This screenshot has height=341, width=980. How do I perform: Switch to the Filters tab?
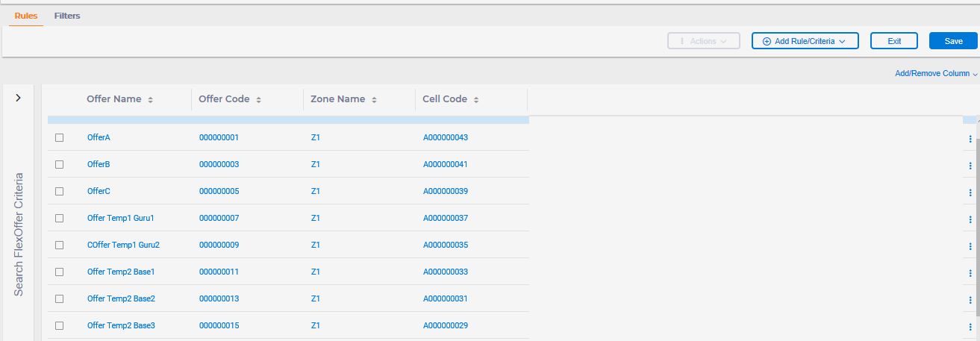point(67,16)
